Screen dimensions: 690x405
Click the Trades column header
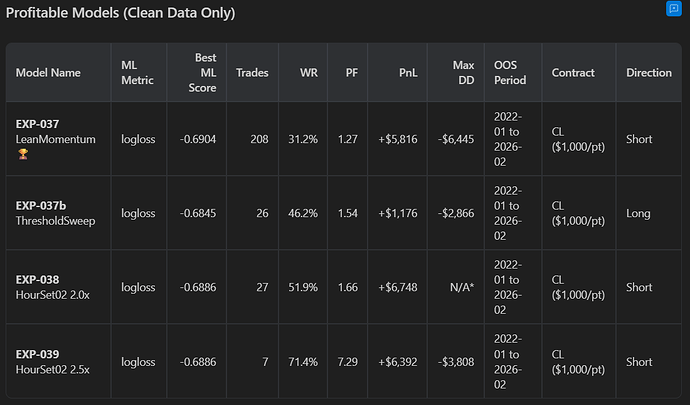pyautogui.click(x=252, y=73)
